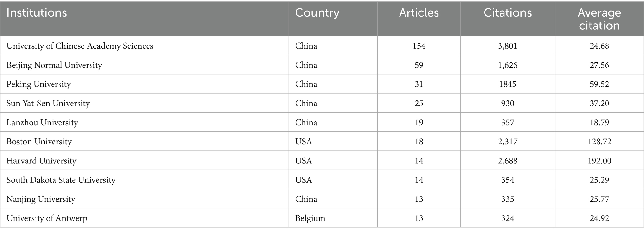This screenshot has height=233, width=644.
Task: Click the Average citation column header
Action: click(599, 19)
